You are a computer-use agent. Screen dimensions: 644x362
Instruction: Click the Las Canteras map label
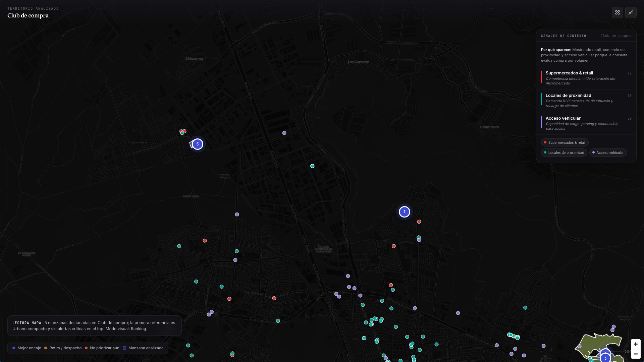(358, 62)
